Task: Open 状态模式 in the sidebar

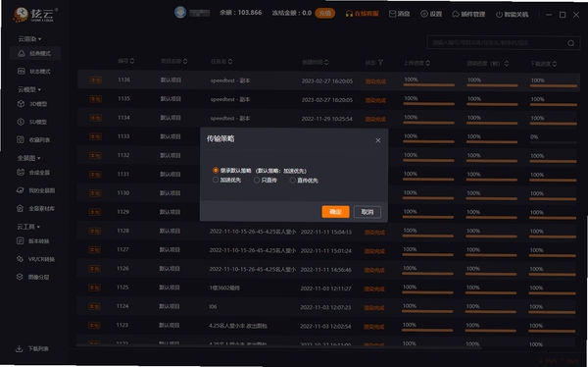Action: 35,72
